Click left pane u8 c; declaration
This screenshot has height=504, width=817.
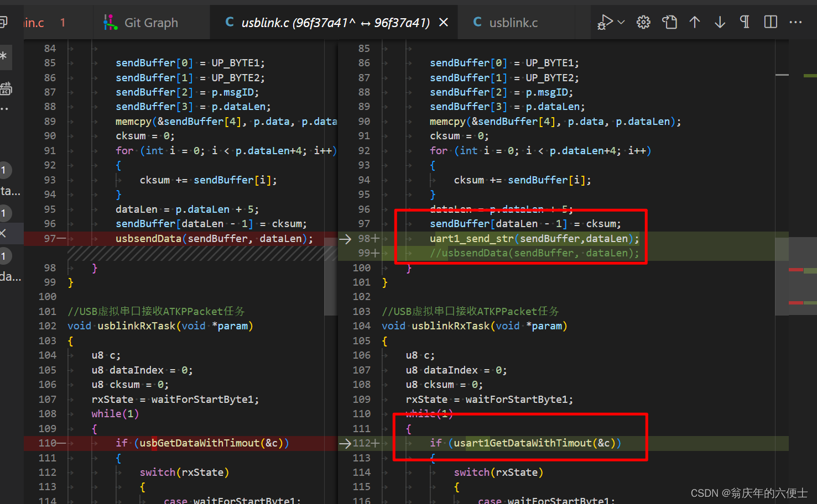click(x=106, y=355)
